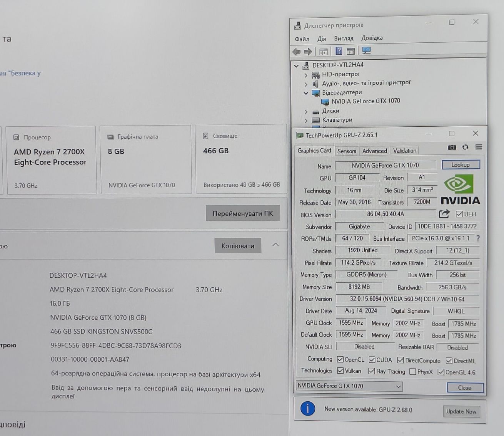Click the Driver Version field

pyautogui.click(x=407, y=299)
